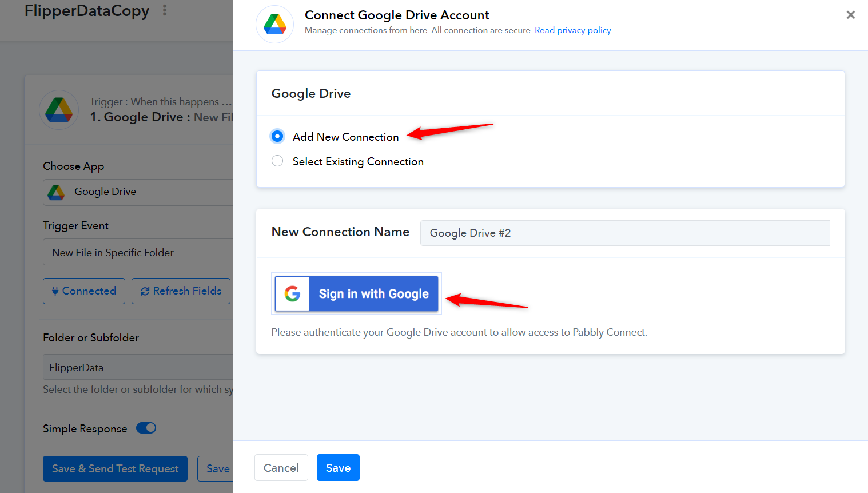
Task: Click the 'Connect Google Drive Account' dialog title
Action: pos(397,15)
